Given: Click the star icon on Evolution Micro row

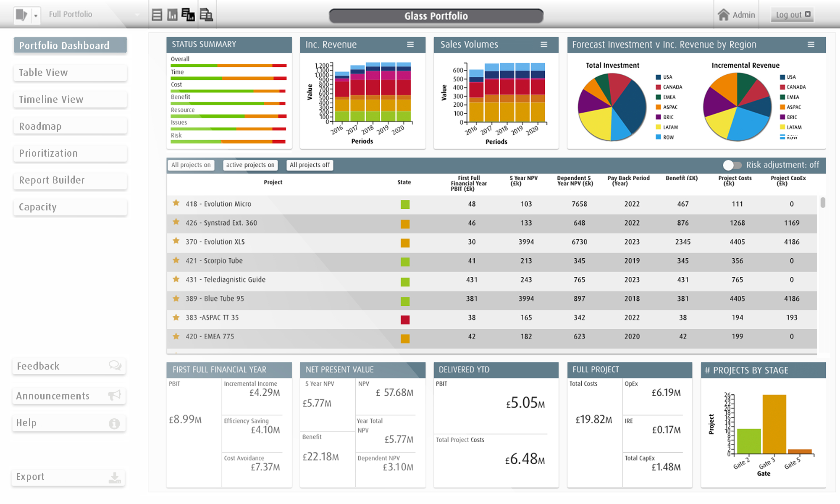Looking at the screenshot, I should pos(175,204).
